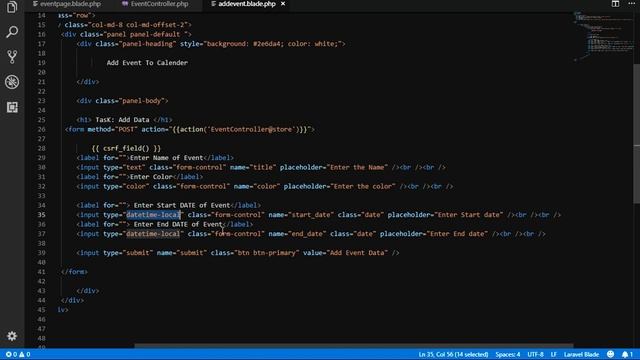Click the "#2e6da4" background color value
640x360 pixels.
[x=267, y=44]
